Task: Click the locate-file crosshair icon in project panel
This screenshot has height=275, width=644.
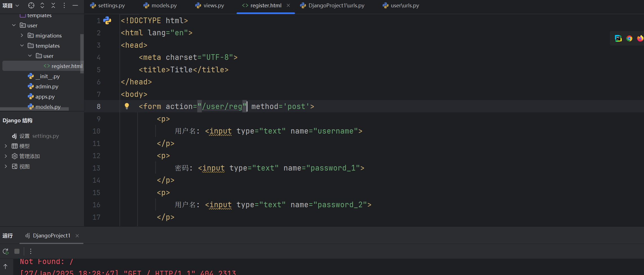Action: pyautogui.click(x=31, y=5)
